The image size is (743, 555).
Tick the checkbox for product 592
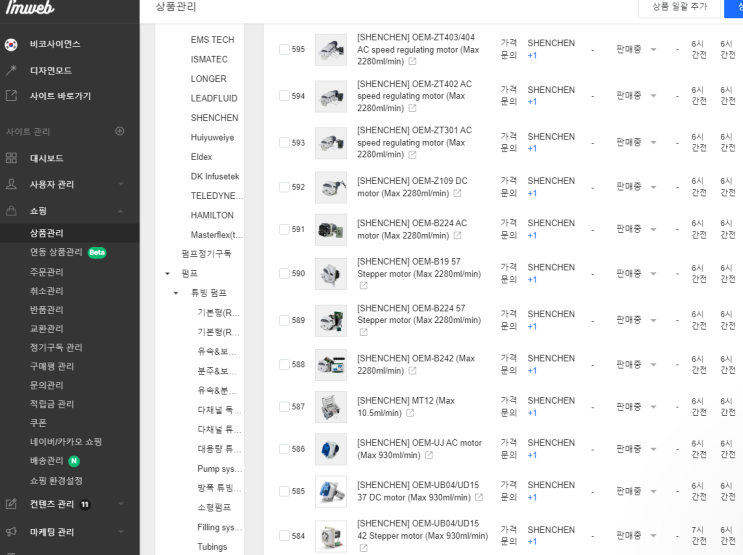[284, 187]
